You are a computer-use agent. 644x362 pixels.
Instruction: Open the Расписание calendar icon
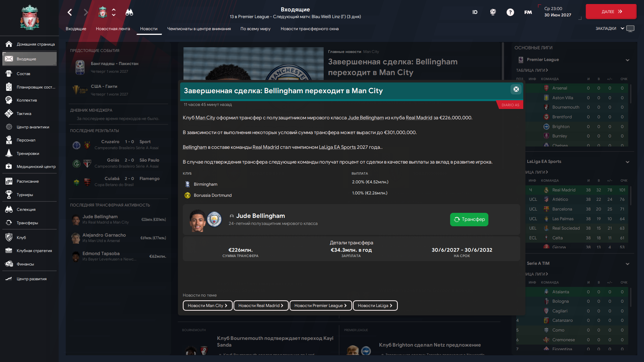pyautogui.click(x=9, y=181)
